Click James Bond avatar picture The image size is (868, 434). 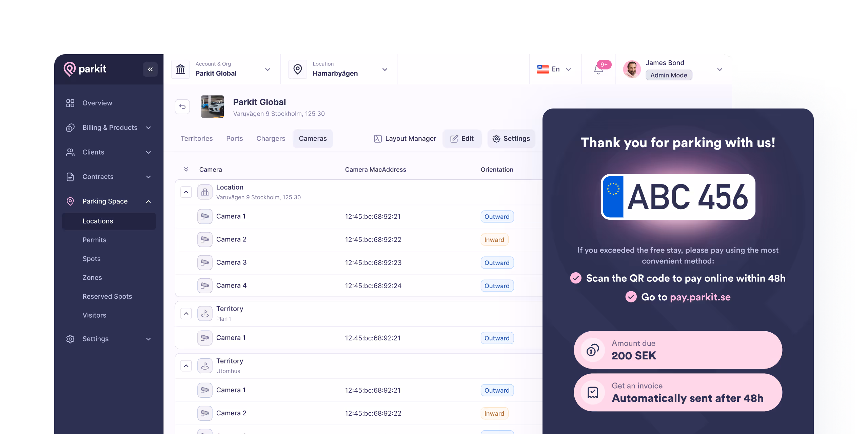click(x=632, y=69)
